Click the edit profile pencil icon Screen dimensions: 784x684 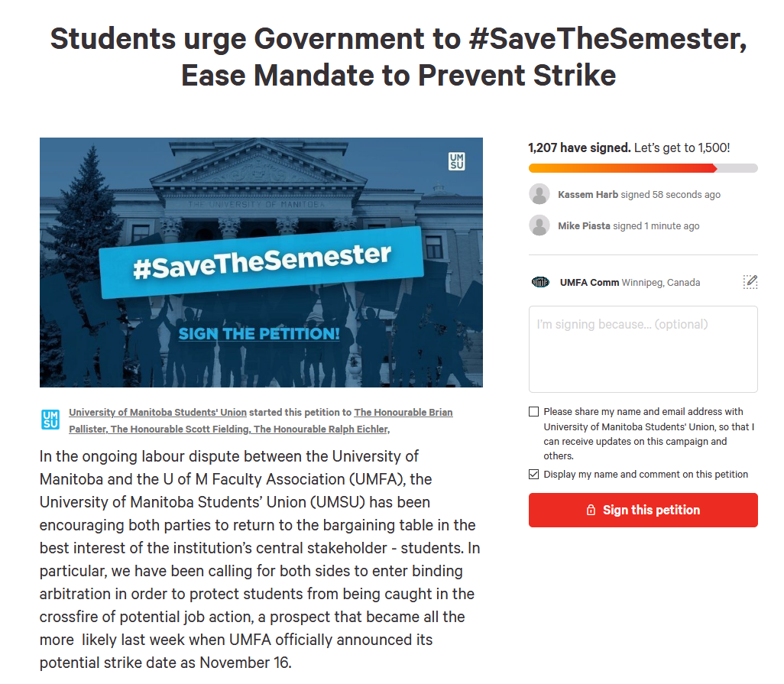pyautogui.click(x=750, y=282)
